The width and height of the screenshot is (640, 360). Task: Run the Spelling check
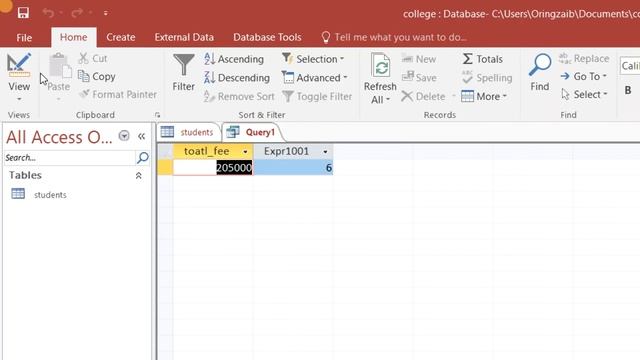click(487, 78)
